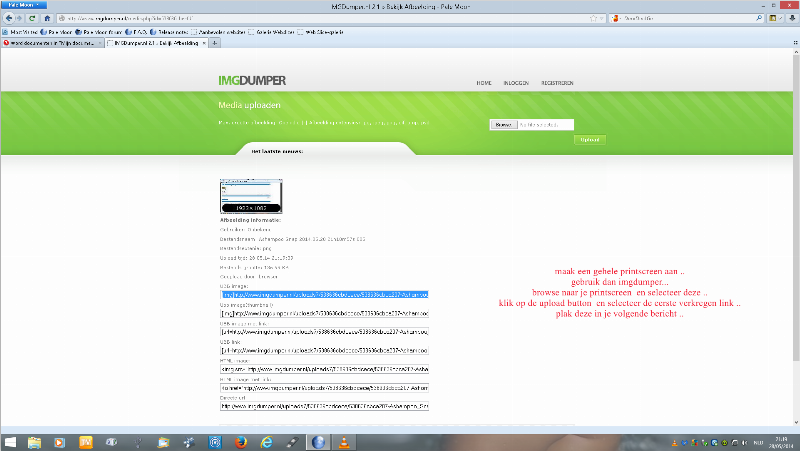This screenshot has height=451, width=800.
Task: Click the IMGDUMPER site logo
Action: 252,81
